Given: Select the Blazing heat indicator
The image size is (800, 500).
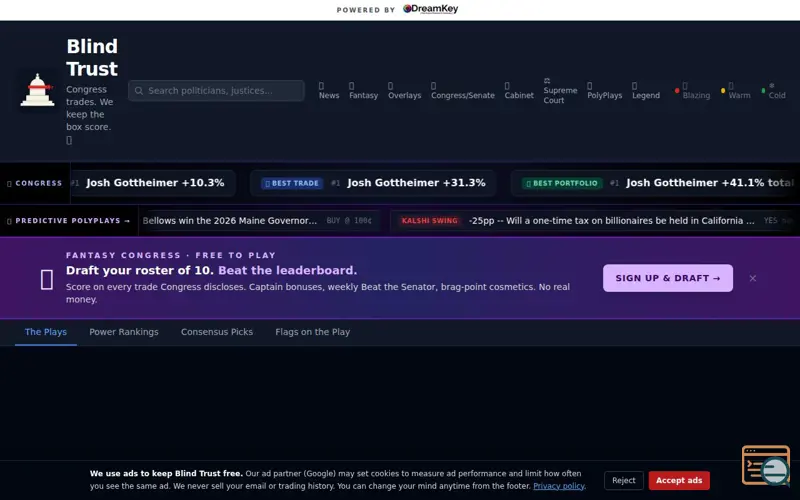Looking at the screenshot, I should (692, 91).
